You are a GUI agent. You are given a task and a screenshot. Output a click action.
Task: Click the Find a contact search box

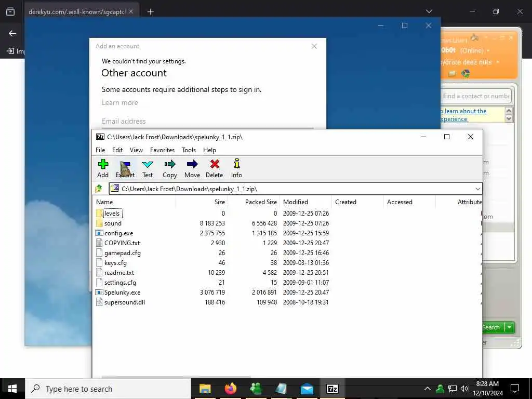[x=476, y=96]
